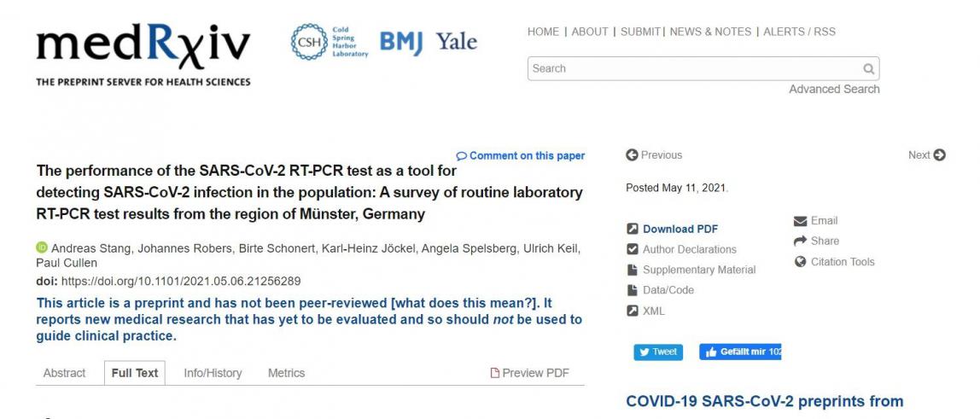980x419 pixels.
Task: Go to Previous article arrow
Action: pyautogui.click(x=632, y=155)
